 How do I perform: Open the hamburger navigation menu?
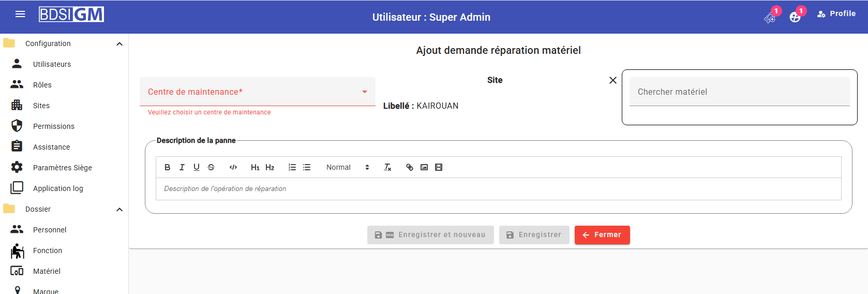pos(20,14)
